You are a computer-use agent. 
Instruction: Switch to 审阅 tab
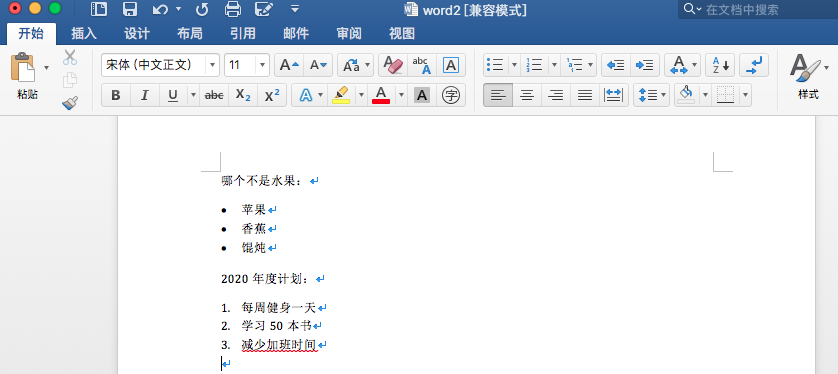click(x=349, y=34)
